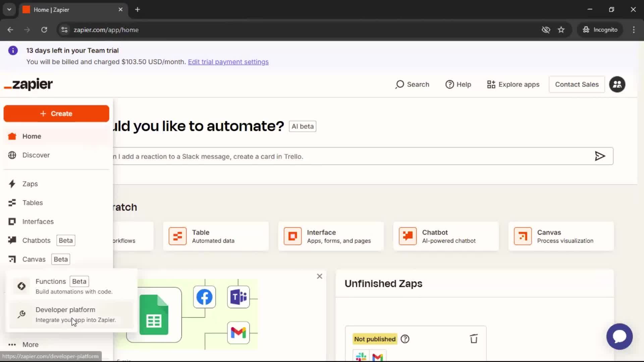Close the promo card with X

(319, 276)
